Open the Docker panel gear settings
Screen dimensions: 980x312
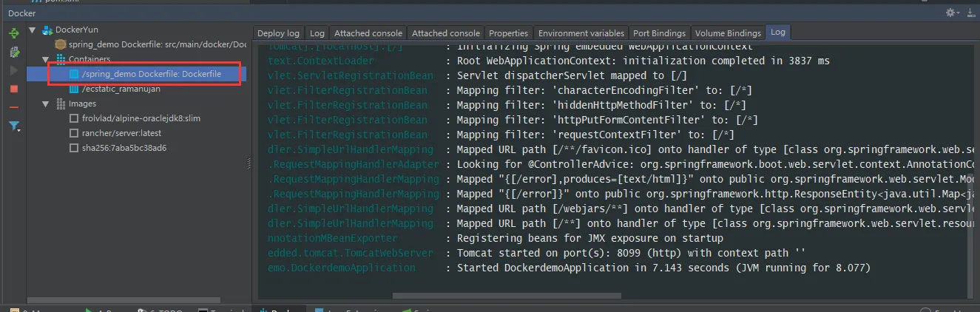point(952,13)
